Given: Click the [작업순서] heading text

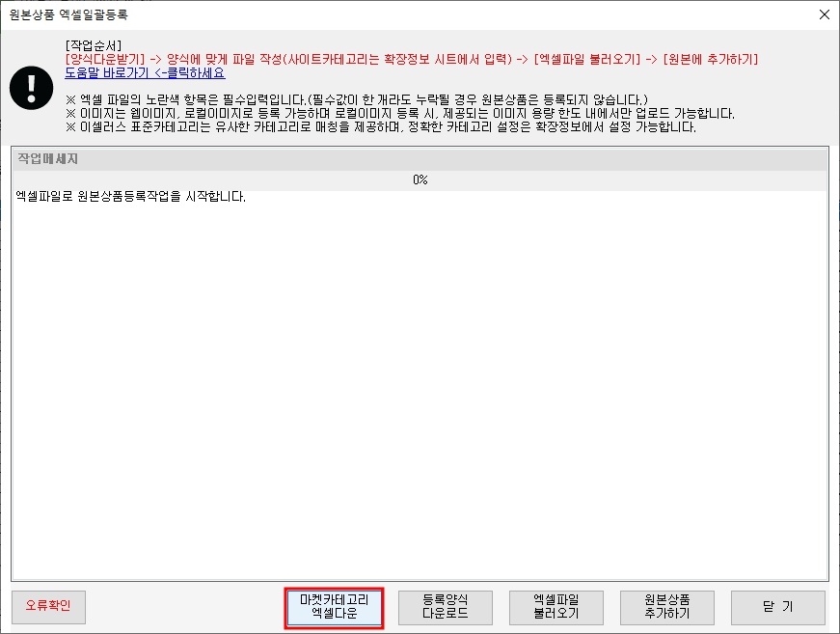Looking at the screenshot, I should (94, 45).
